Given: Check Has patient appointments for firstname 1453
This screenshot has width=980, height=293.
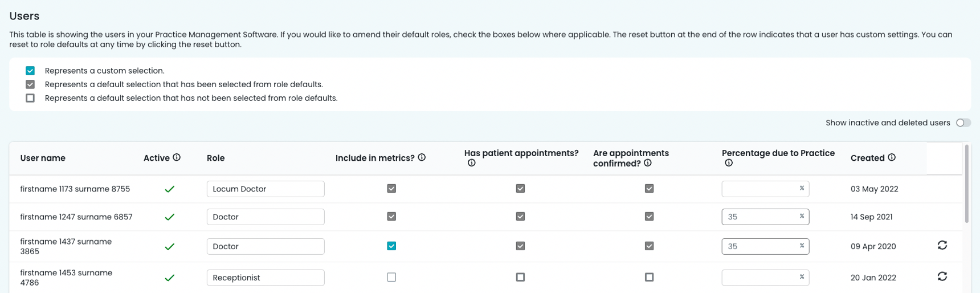Looking at the screenshot, I should point(520,277).
